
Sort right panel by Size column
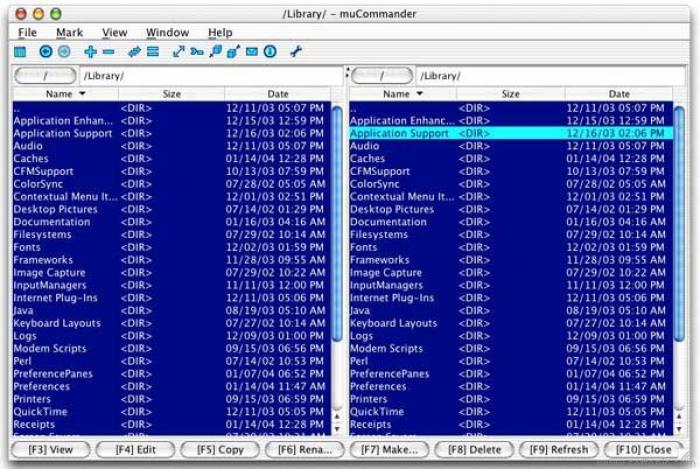pyautogui.click(x=510, y=94)
